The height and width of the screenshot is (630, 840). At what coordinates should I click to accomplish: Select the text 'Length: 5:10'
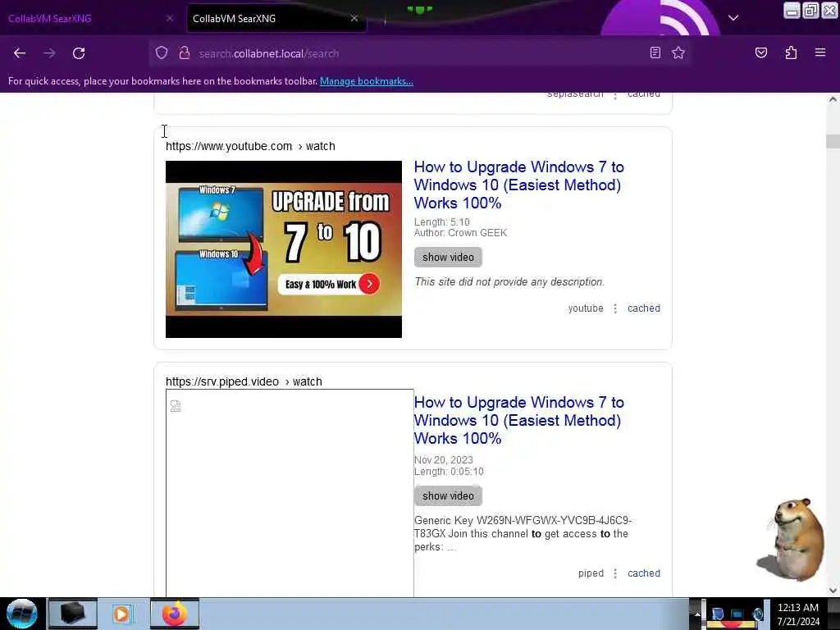442,221
